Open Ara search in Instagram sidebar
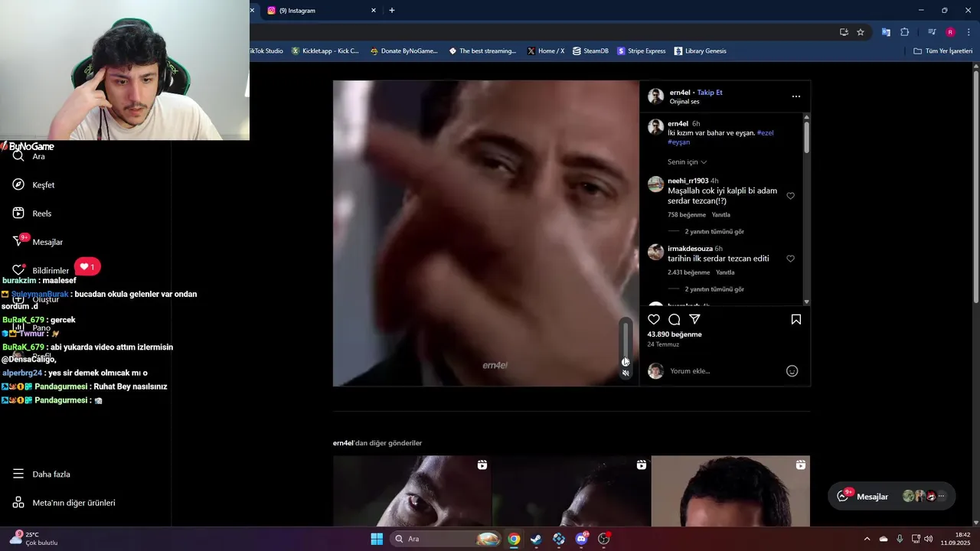Image resolution: width=980 pixels, height=551 pixels. click(x=29, y=156)
